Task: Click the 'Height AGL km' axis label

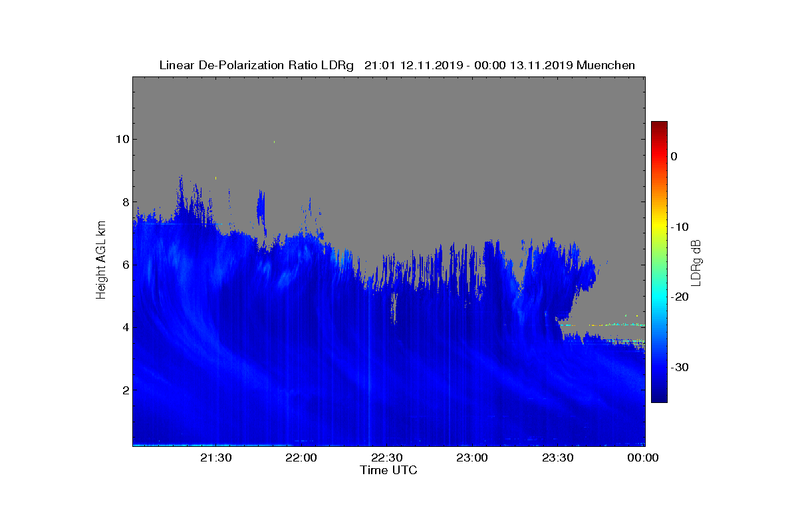Action: (x=101, y=261)
